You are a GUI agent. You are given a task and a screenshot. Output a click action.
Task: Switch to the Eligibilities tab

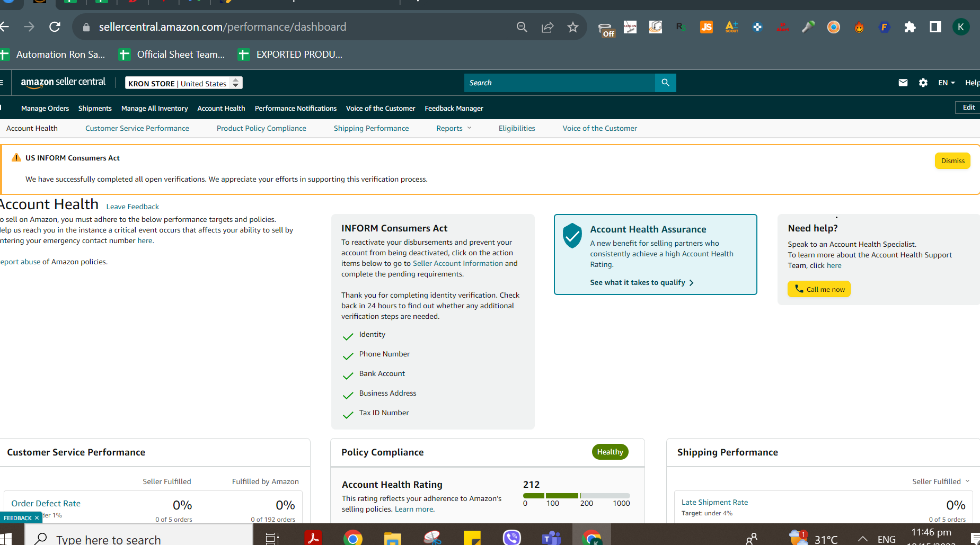pos(517,128)
